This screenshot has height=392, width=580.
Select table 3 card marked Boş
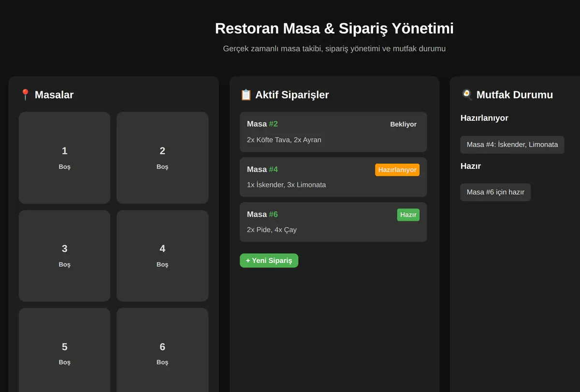64,256
